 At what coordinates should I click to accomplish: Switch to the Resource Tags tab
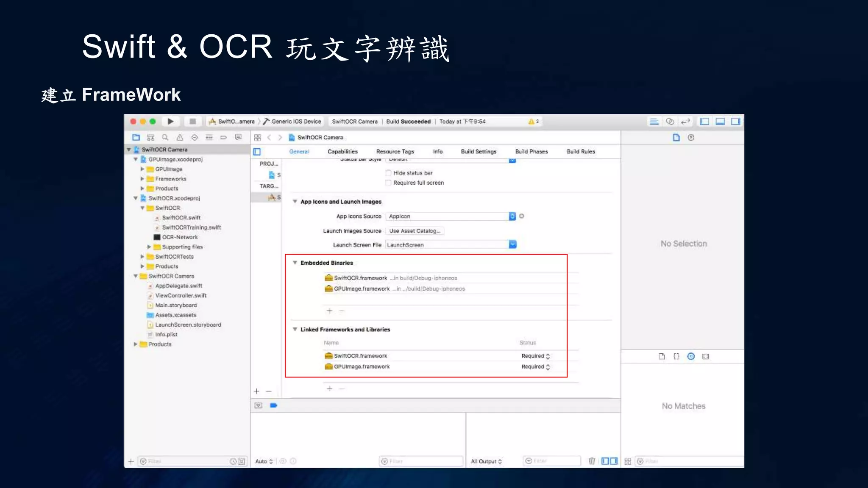click(395, 152)
